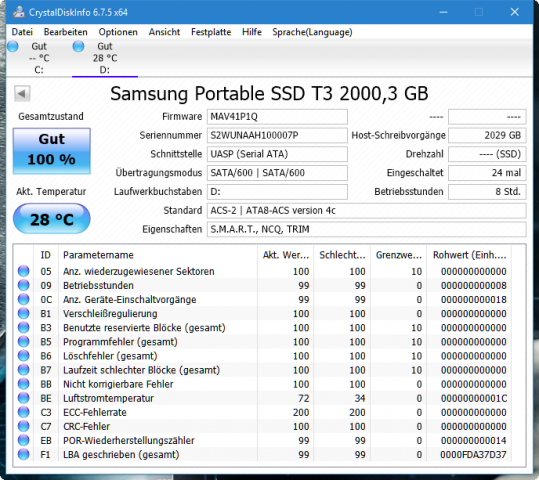
Task: Click the Schnittstelle field UASP (Serial ATA)
Action: point(277,154)
